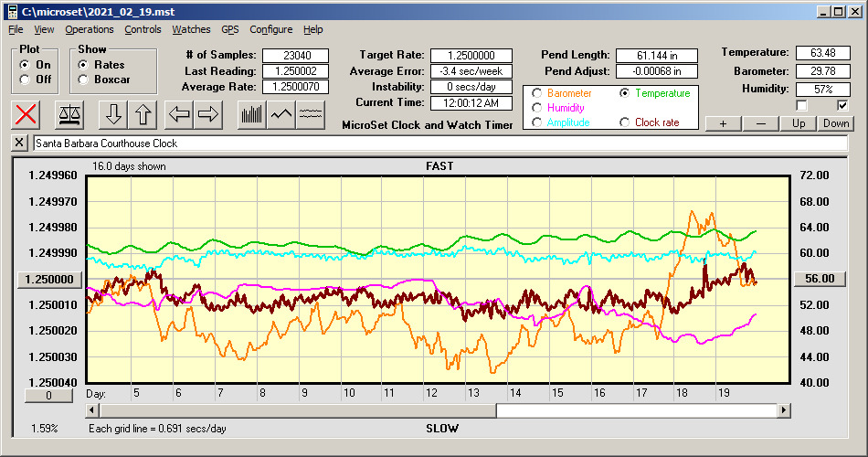This screenshot has width=868, height=457.
Task: Click the Pend Length field
Action: pos(657,56)
